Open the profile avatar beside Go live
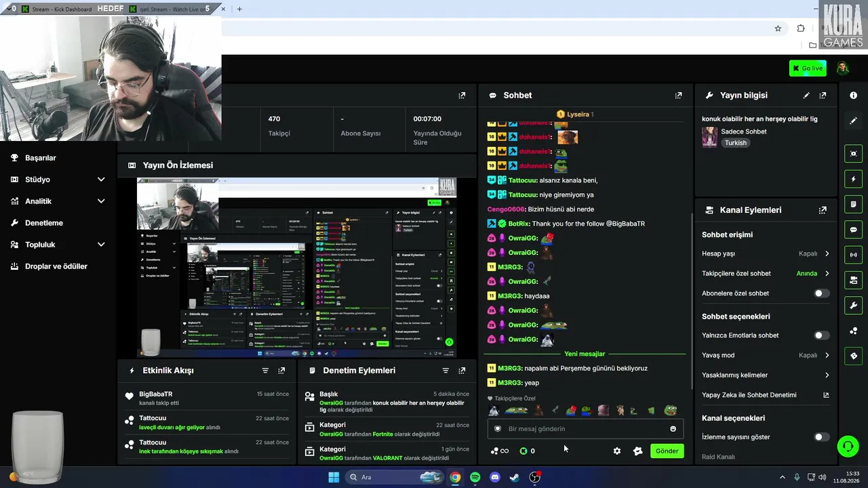This screenshot has width=868, height=488. (x=842, y=68)
